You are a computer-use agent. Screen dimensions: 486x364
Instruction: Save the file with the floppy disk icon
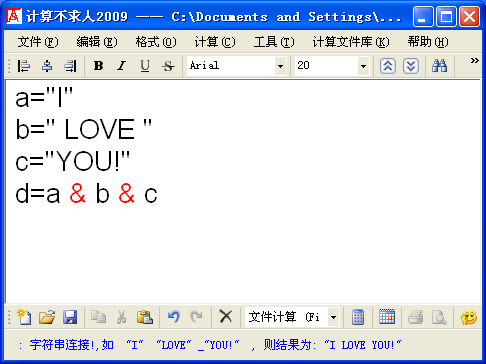(70, 317)
